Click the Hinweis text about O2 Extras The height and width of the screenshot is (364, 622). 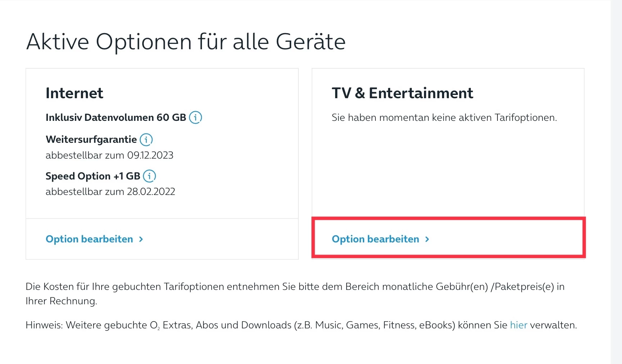tap(266, 325)
